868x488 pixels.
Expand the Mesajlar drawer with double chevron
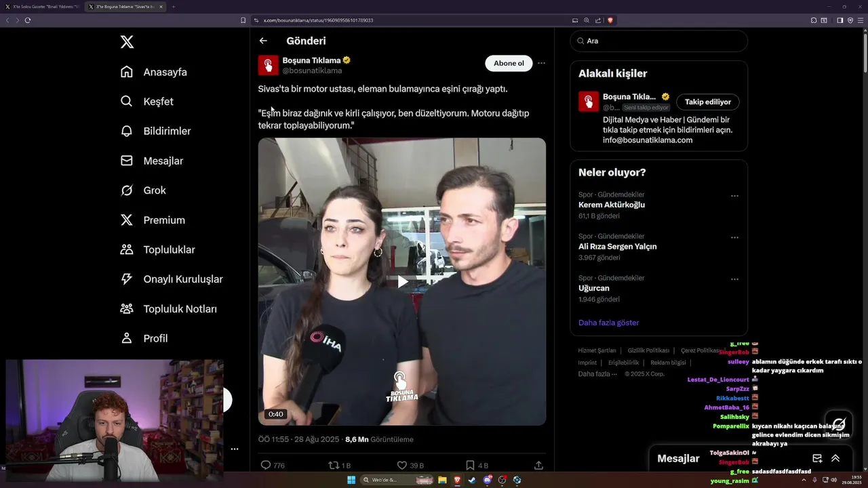[835, 458]
